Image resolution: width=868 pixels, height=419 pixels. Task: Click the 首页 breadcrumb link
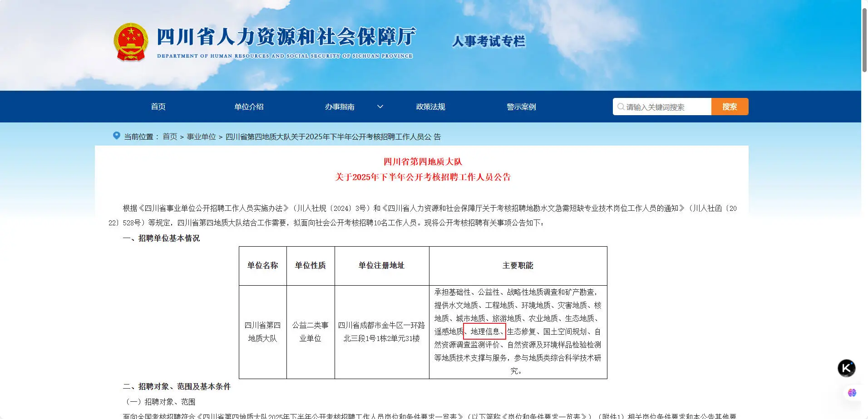(170, 136)
